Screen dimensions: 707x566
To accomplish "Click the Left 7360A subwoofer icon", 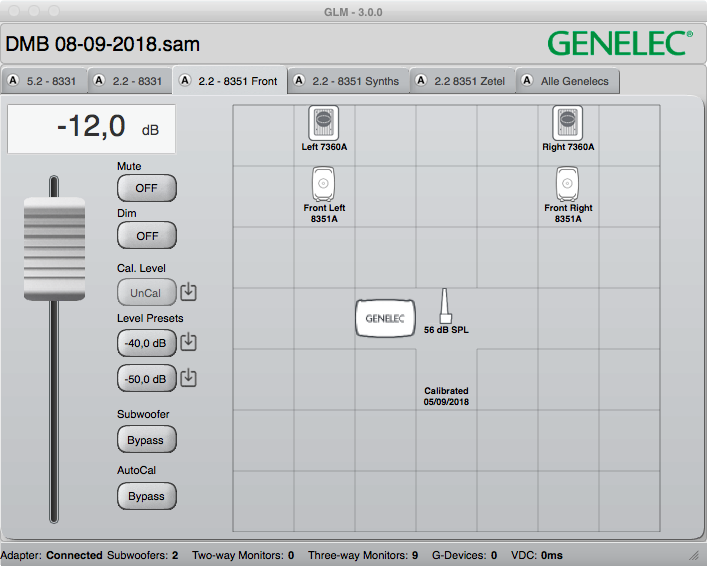I will click(x=323, y=123).
